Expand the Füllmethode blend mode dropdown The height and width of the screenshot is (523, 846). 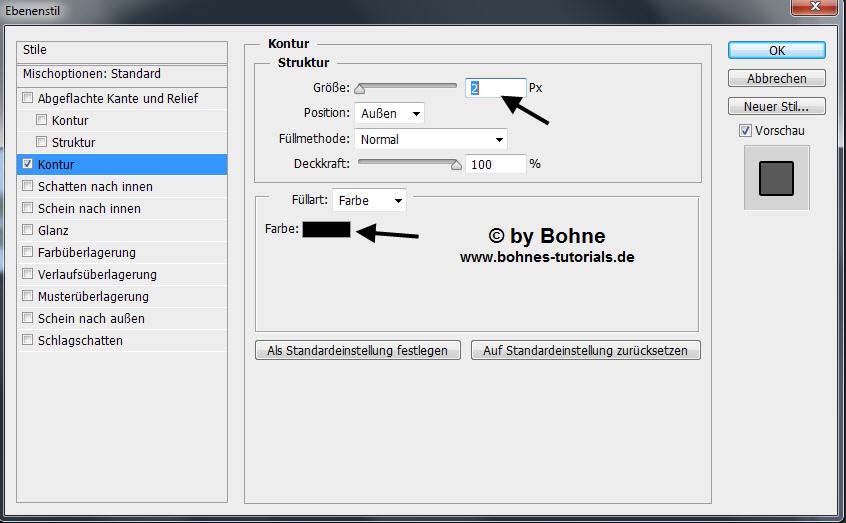click(x=431, y=139)
